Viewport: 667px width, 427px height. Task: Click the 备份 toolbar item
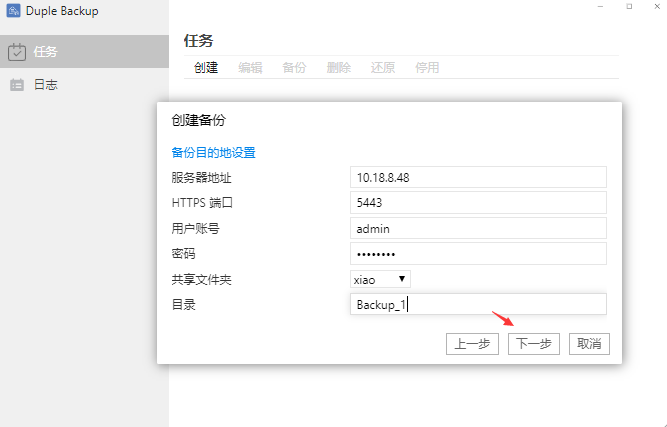tap(294, 68)
